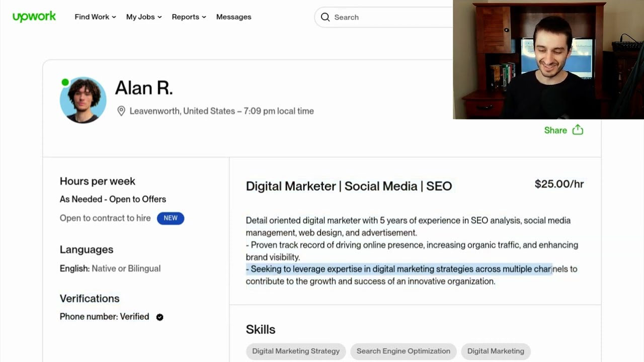The image size is (644, 362).
Task: Click the Alan R. name heading
Action: click(x=144, y=88)
